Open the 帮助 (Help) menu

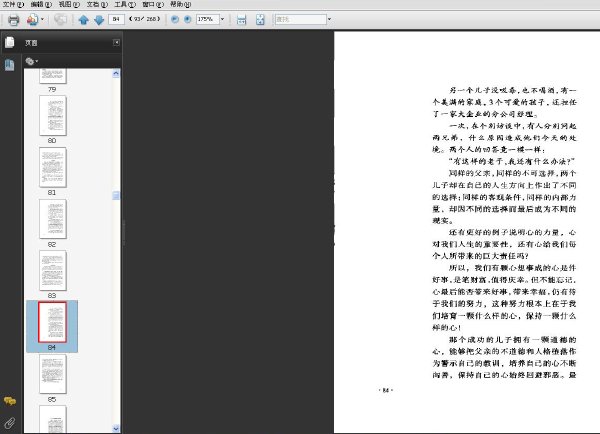(x=180, y=4)
